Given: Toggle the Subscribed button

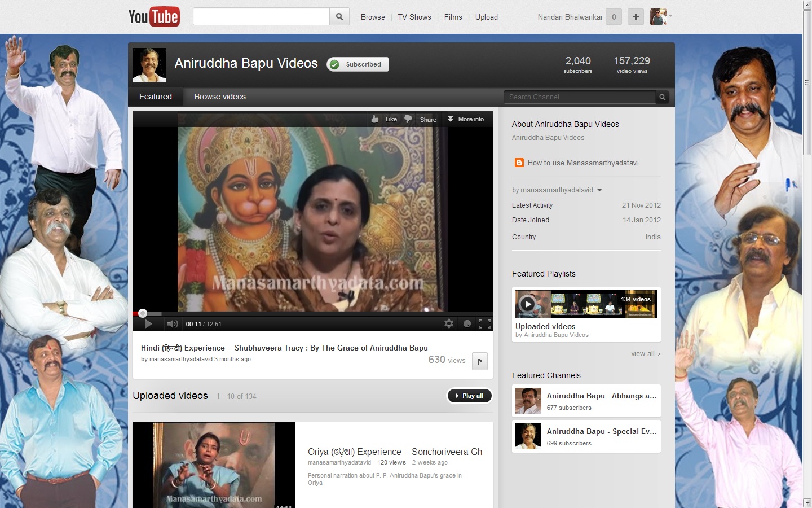Looking at the screenshot, I should 358,64.
